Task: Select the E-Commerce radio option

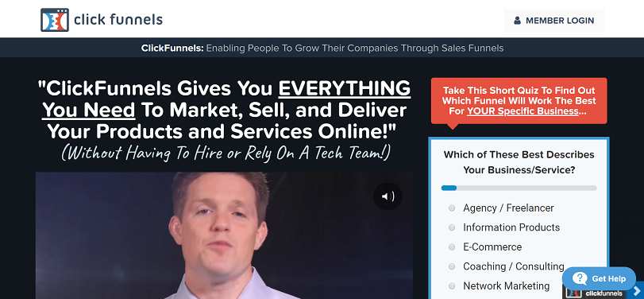Action: coord(452,247)
